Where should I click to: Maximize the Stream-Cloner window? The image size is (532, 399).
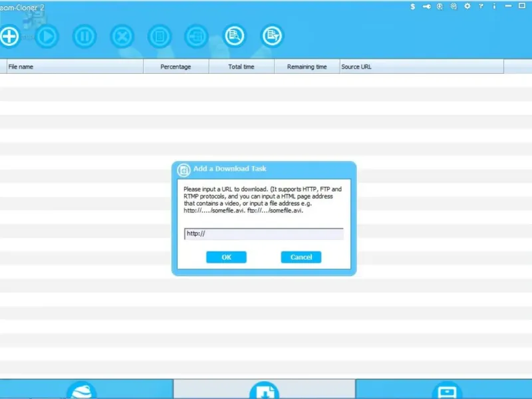(x=522, y=6)
